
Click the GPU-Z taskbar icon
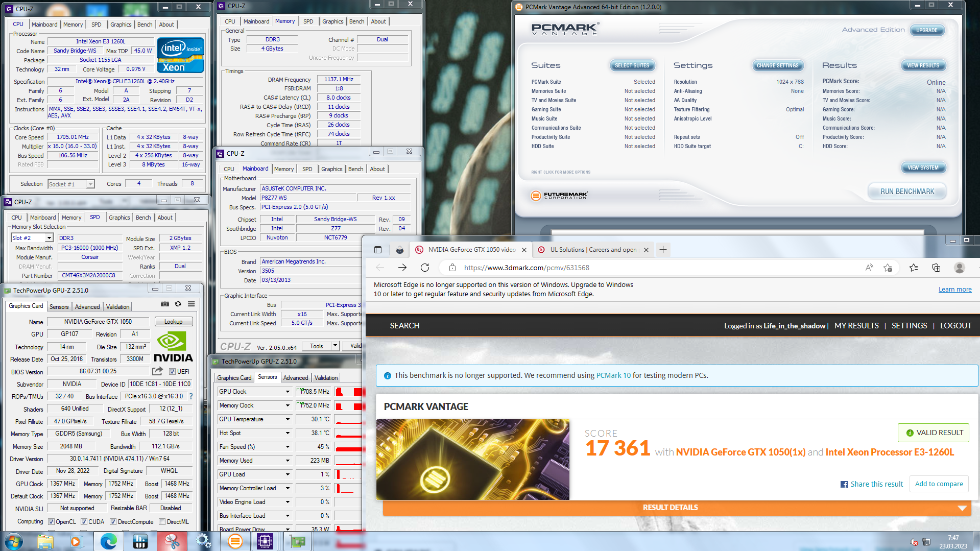(x=297, y=541)
